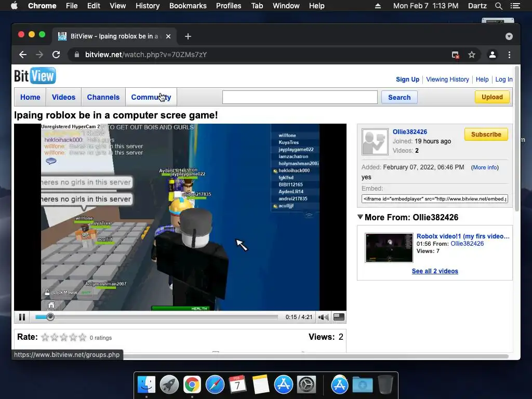Open the Control Center menu bar icon
The width and height of the screenshot is (532, 399).
515,6
